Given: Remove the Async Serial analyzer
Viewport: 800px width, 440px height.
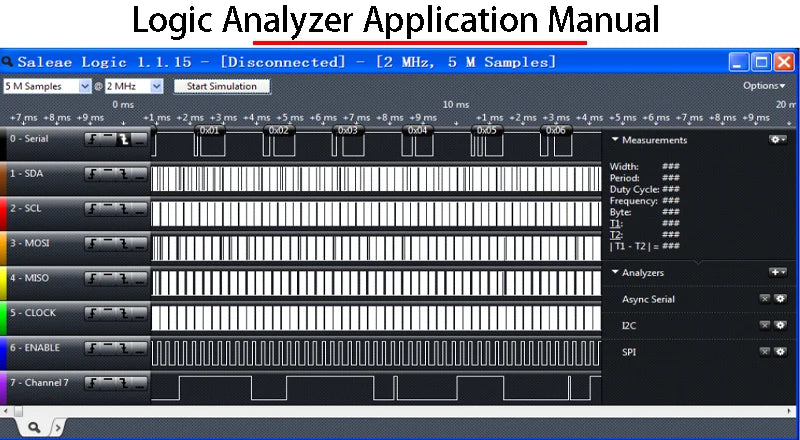Looking at the screenshot, I should point(764,299).
